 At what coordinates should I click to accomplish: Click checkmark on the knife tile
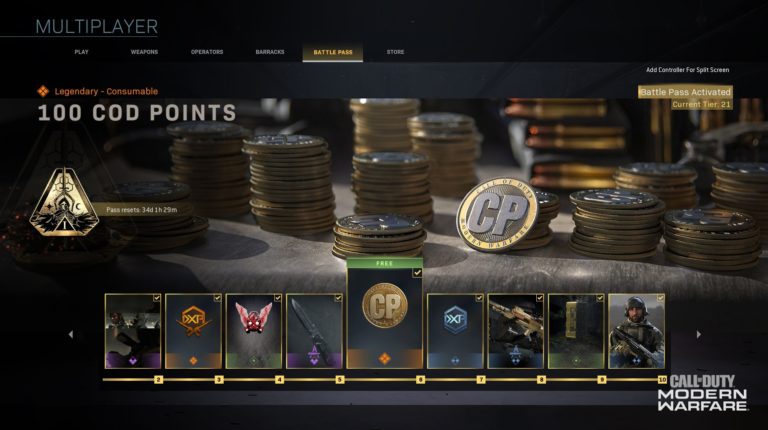coord(338,298)
